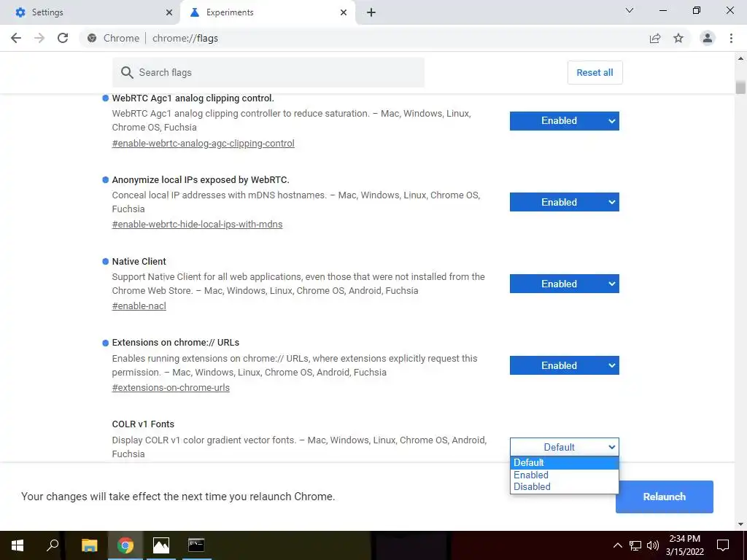Open Chrome's three-dot menu

click(x=731, y=38)
